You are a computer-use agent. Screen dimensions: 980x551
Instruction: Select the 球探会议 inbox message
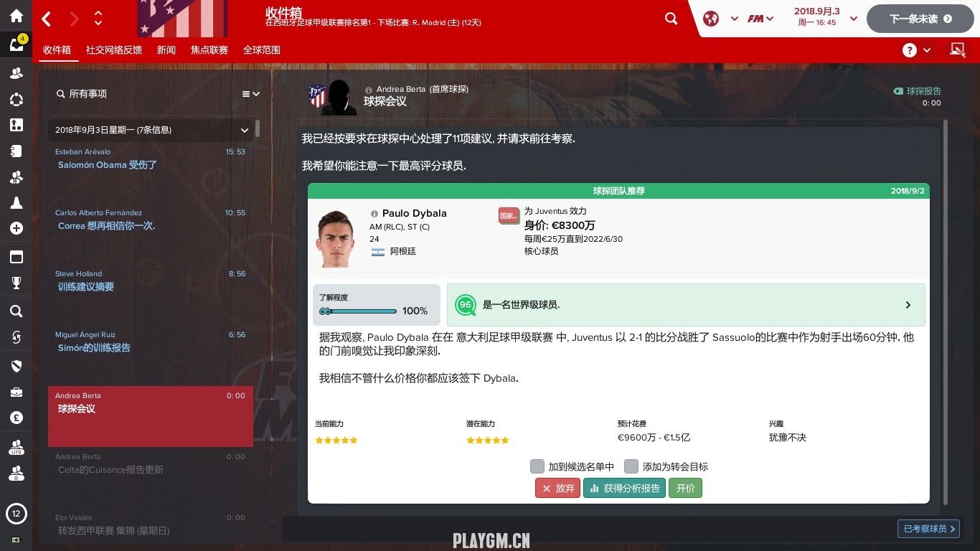[150, 416]
